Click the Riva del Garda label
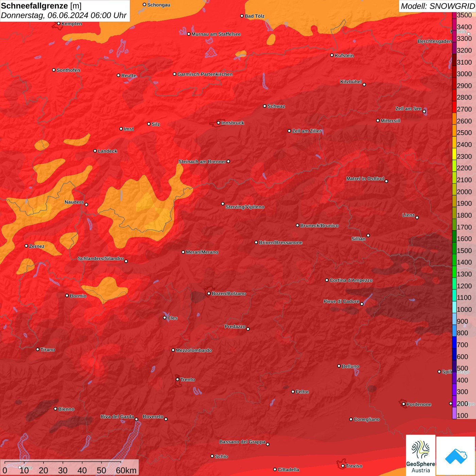Viewport: 476px width, 476px height. coord(117,417)
